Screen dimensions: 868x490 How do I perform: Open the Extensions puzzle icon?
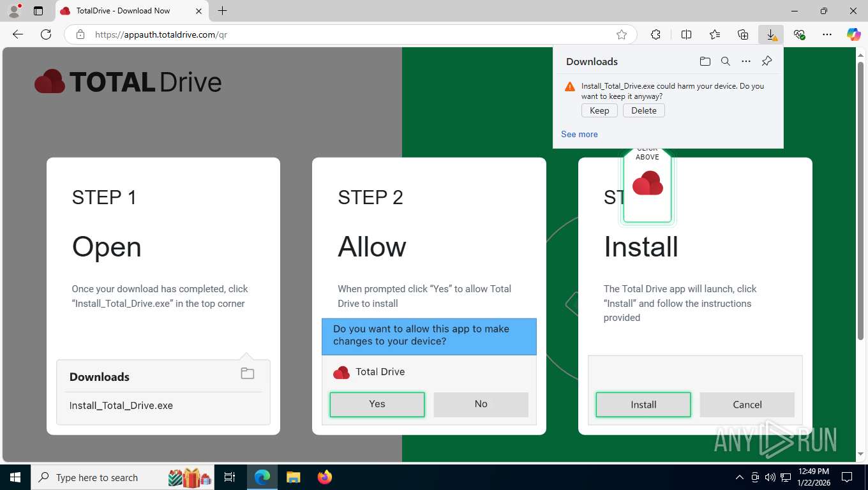pyautogui.click(x=655, y=34)
